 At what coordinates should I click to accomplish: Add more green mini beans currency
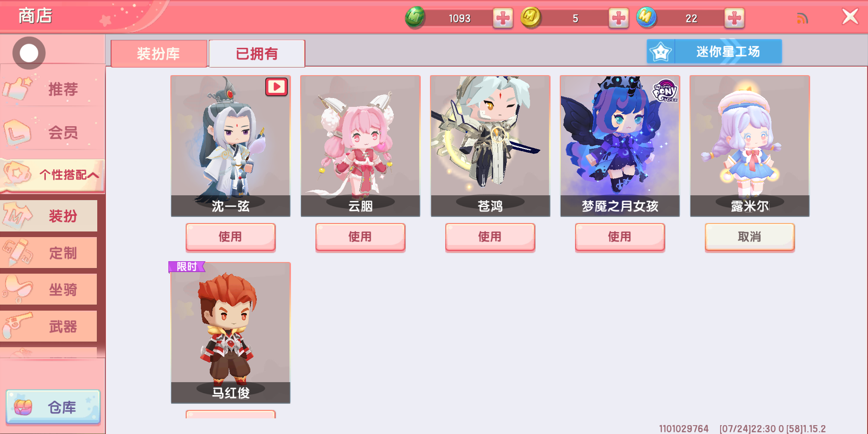503,18
